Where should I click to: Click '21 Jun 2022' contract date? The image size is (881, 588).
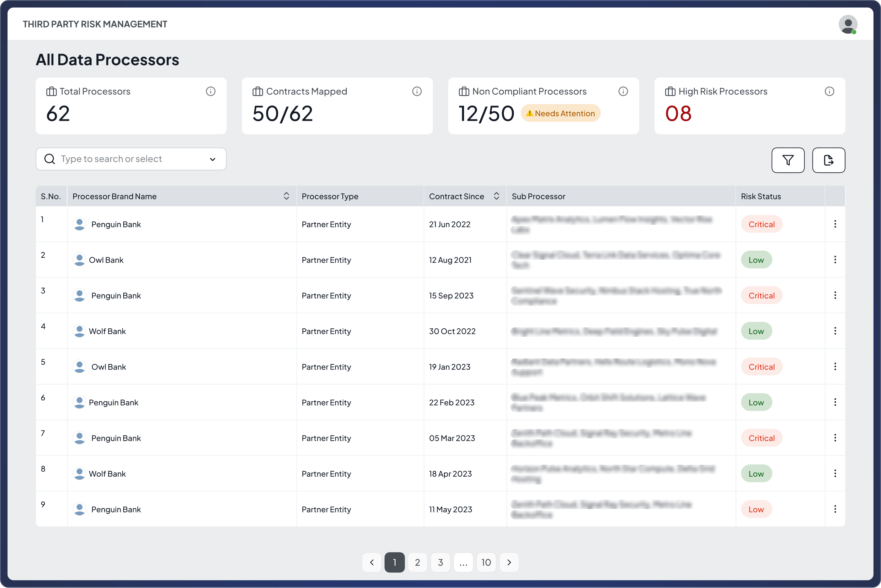pos(450,224)
